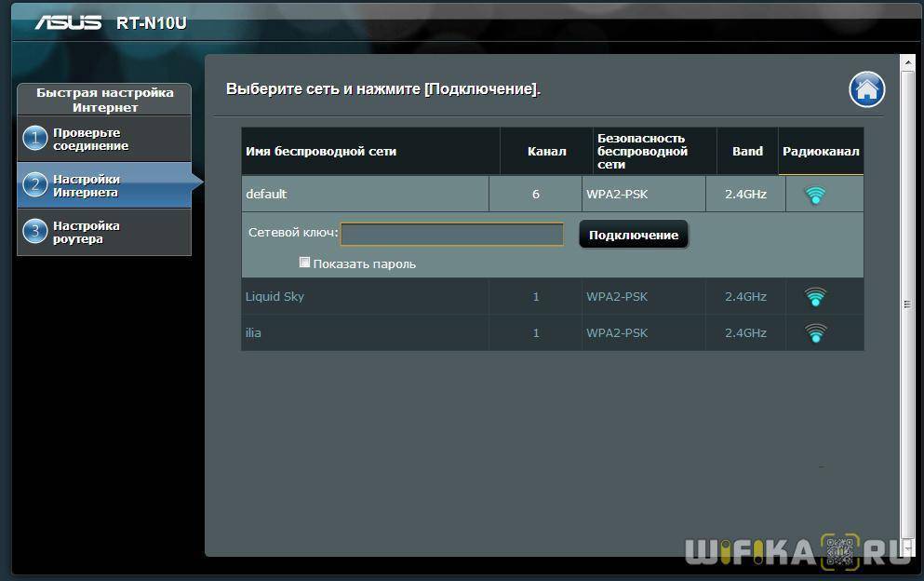Click the step 3 number circle icon

[34, 232]
